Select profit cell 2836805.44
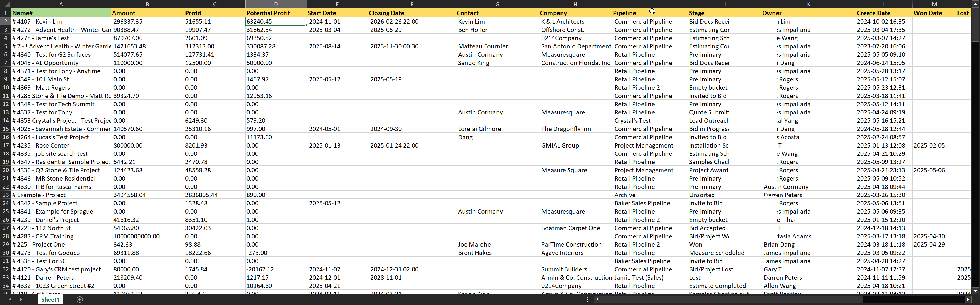The height and width of the screenshot is (305, 980). pos(215,195)
